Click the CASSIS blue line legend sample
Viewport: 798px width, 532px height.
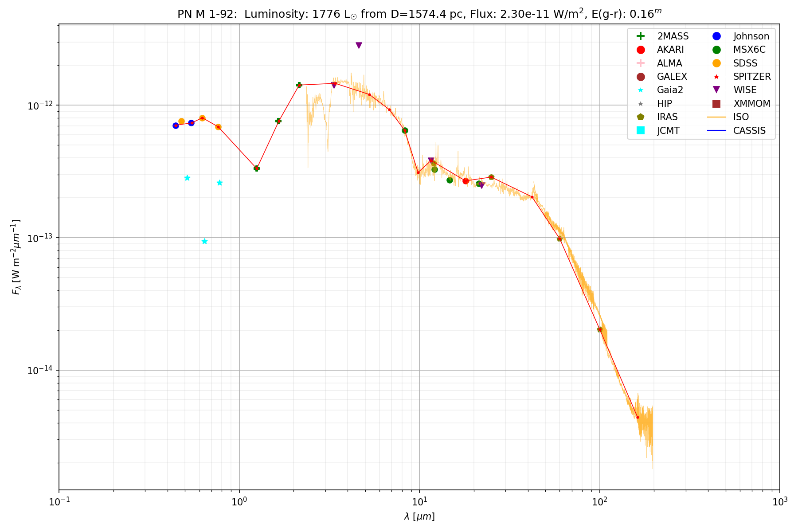coord(716,130)
